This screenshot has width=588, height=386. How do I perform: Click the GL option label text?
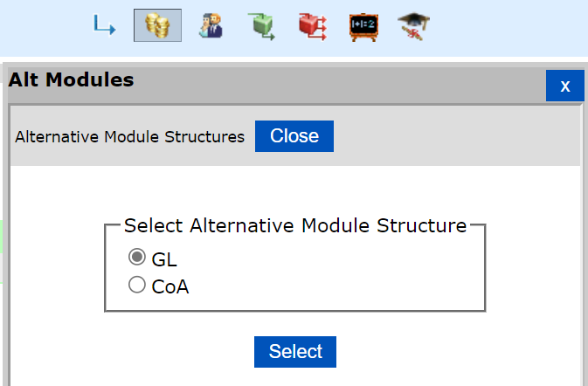164,259
